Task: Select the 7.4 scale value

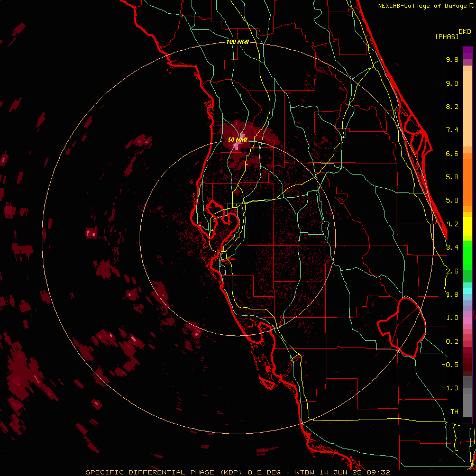Action: click(452, 130)
